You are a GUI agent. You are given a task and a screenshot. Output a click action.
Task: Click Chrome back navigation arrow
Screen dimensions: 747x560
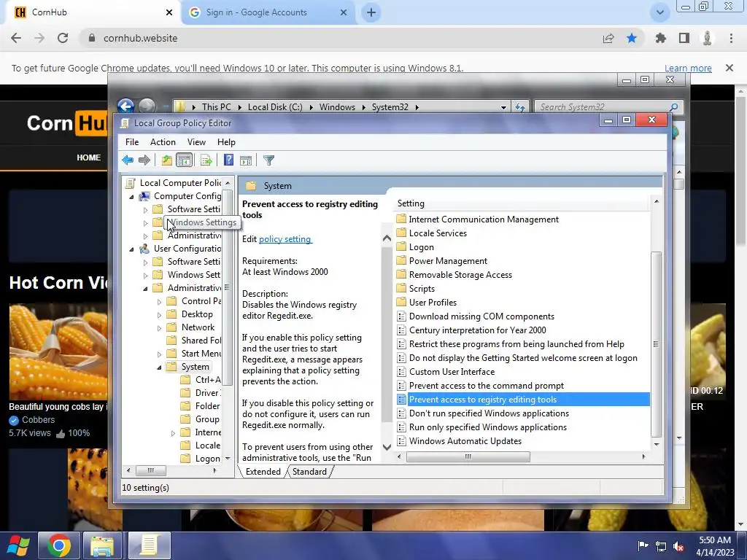point(16,38)
